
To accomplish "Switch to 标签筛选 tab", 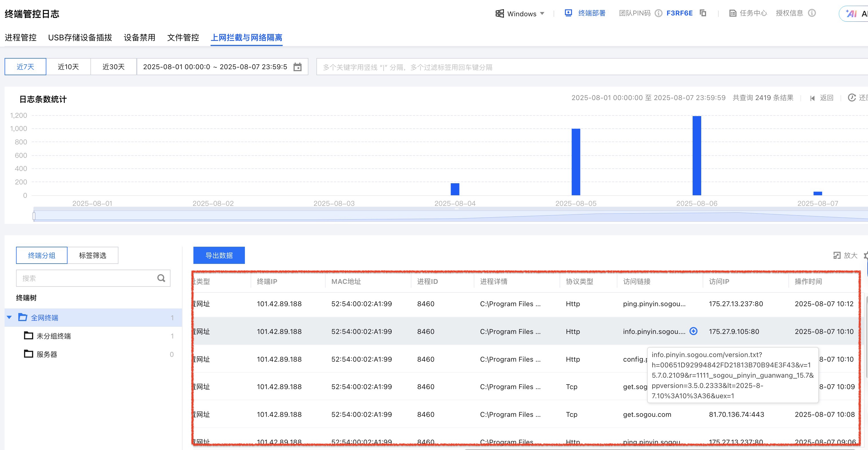I will [x=92, y=255].
